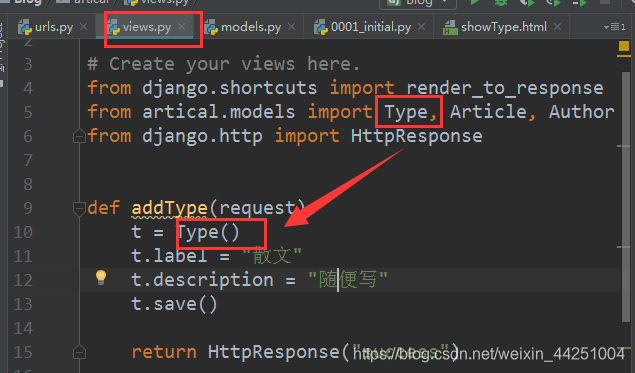Click line number 13 in the gutter

click(23, 304)
